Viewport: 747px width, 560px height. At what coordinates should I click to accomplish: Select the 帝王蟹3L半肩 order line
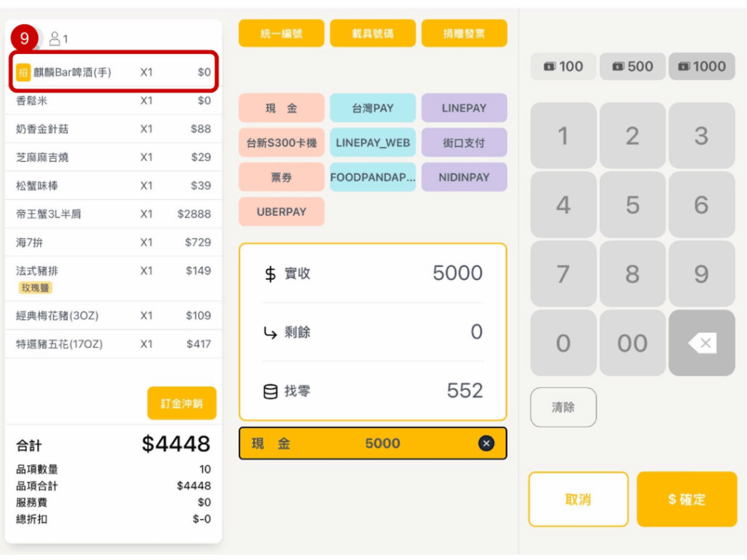click(113, 214)
